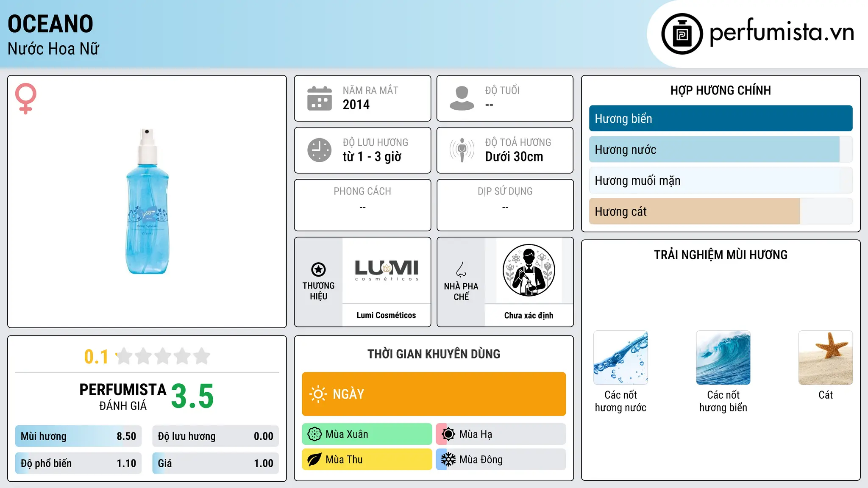Click the sun icon for Mùa Hạ

448,434
